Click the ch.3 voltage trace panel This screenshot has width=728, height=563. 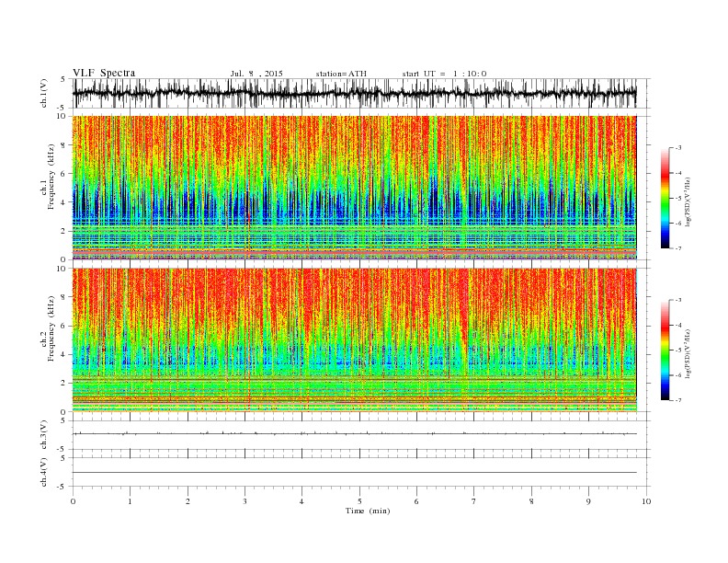[361, 435]
